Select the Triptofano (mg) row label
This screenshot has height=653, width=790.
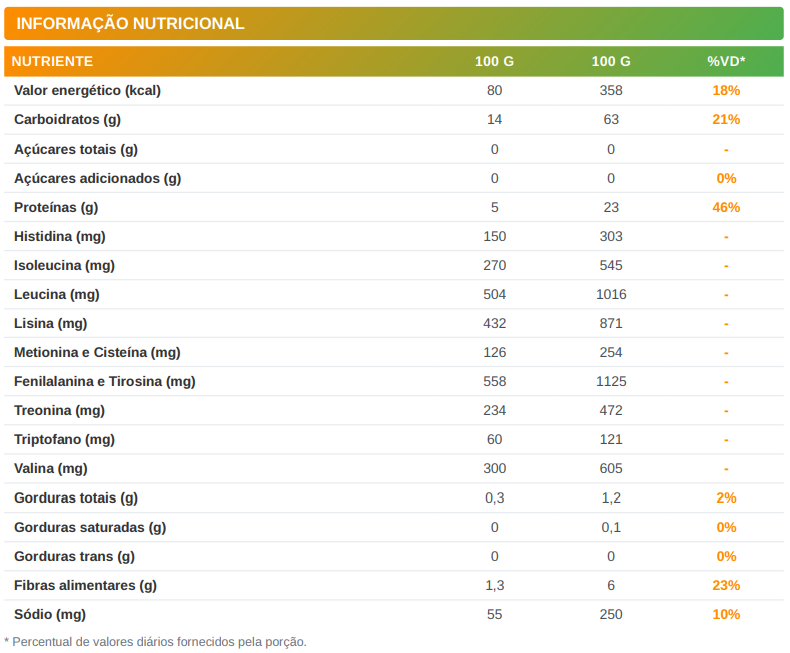coord(64,439)
